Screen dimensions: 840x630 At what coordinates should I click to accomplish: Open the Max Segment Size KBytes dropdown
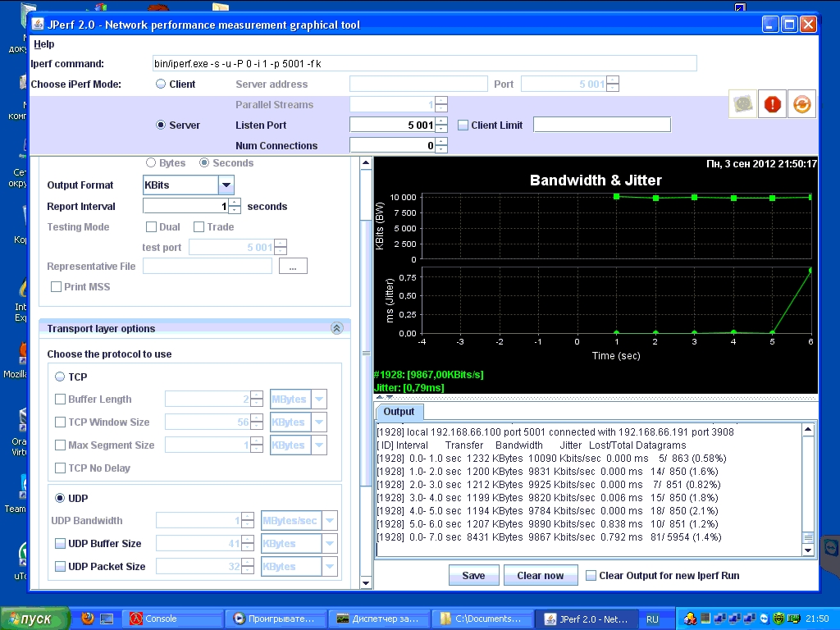point(319,445)
